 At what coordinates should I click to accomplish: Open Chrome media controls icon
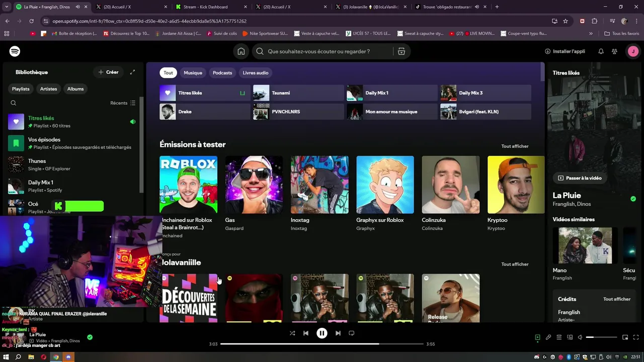pos(612,21)
